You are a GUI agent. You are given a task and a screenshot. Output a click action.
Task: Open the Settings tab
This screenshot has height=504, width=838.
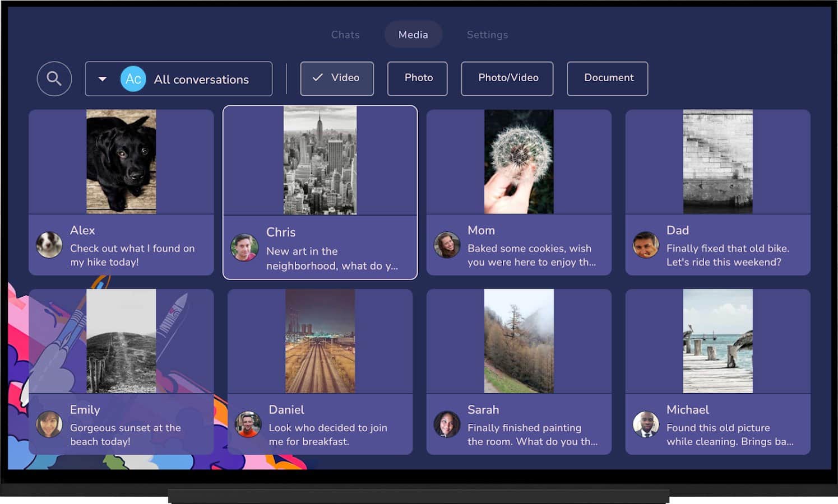pyautogui.click(x=487, y=35)
